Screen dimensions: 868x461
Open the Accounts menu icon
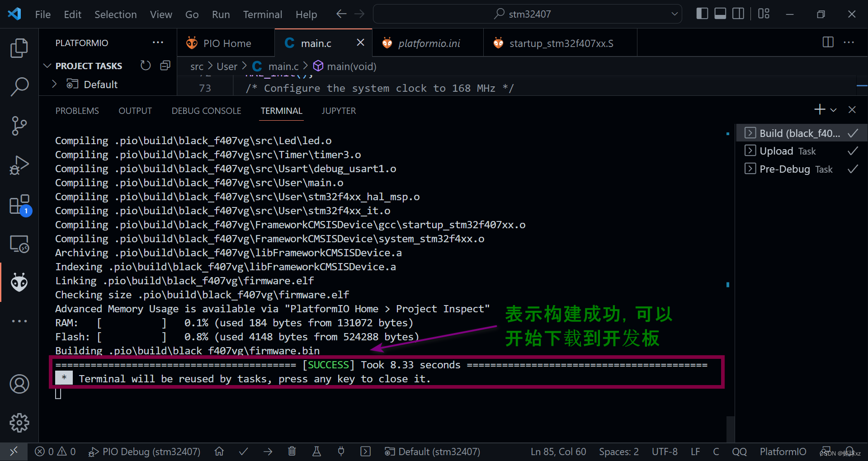(x=19, y=384)
